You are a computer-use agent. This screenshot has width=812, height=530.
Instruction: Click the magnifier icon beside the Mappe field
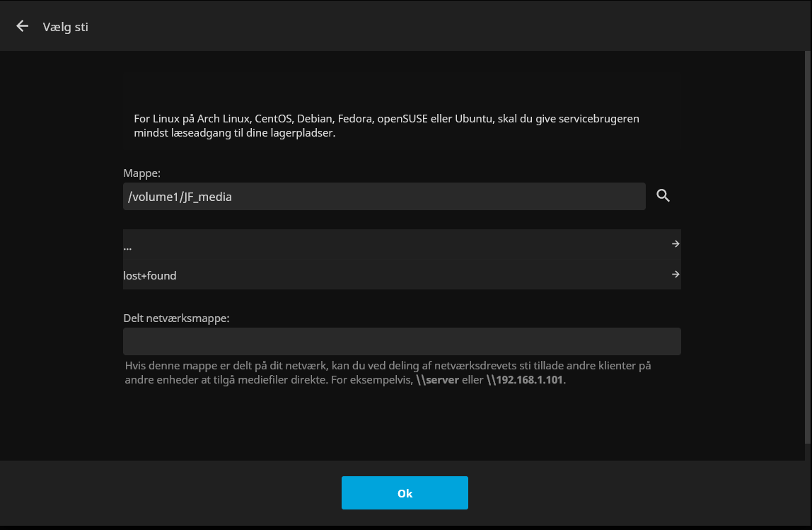click(x=663, y=196)
